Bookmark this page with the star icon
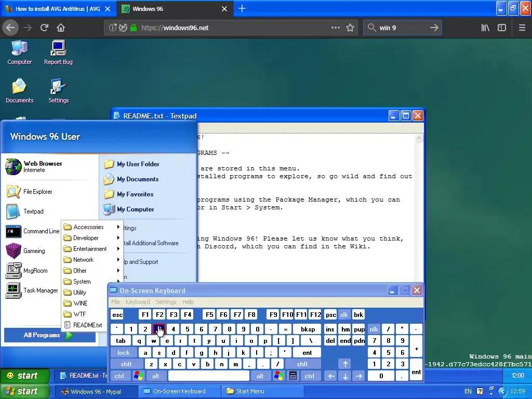Viewport: 532px width, 399px height. pos(350,28)
